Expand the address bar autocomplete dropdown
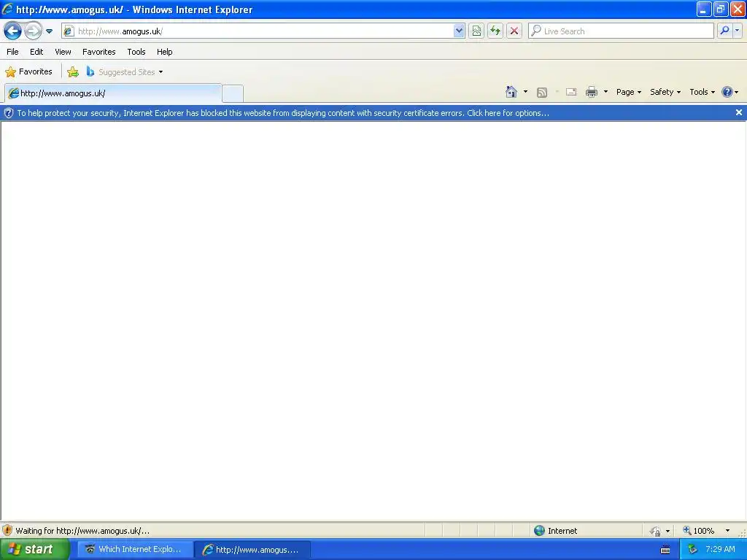 pyautogui.click(x=459, y=31)
